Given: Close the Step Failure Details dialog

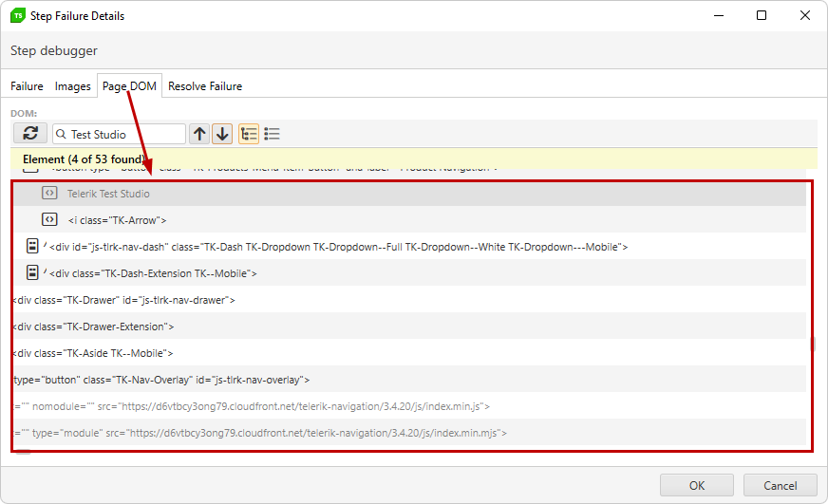Looking at the screenshot, I should [805, 15].
